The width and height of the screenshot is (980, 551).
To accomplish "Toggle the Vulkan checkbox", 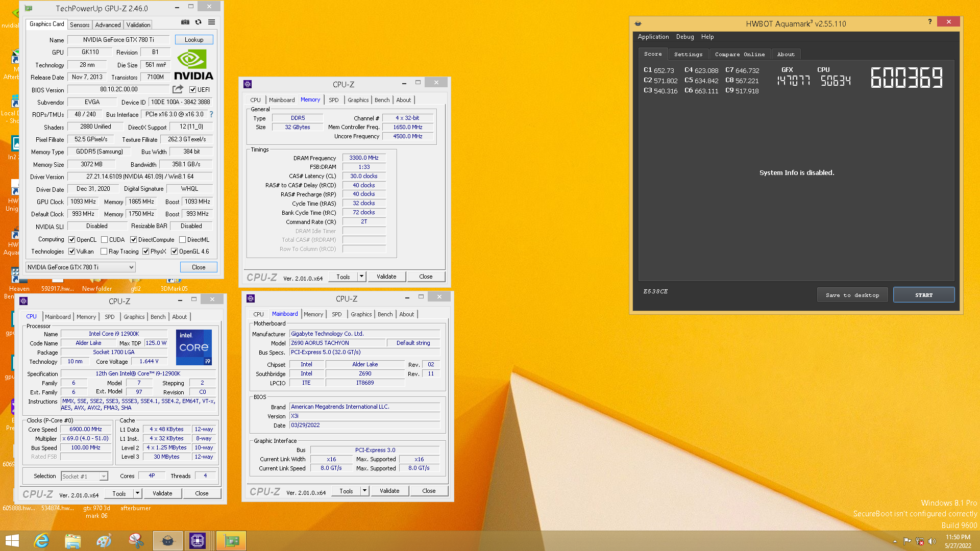I will click(x=72, y=252).
